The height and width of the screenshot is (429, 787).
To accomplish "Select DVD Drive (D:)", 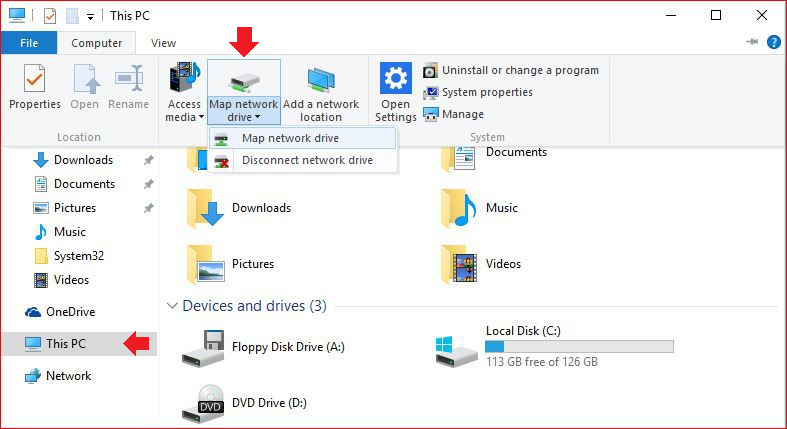I will [x=244, y=403].
